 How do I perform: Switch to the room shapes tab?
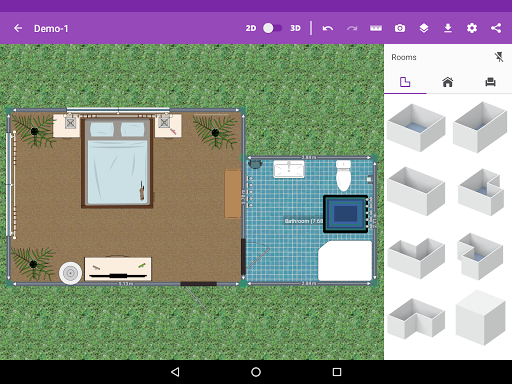tap(405, 82)
